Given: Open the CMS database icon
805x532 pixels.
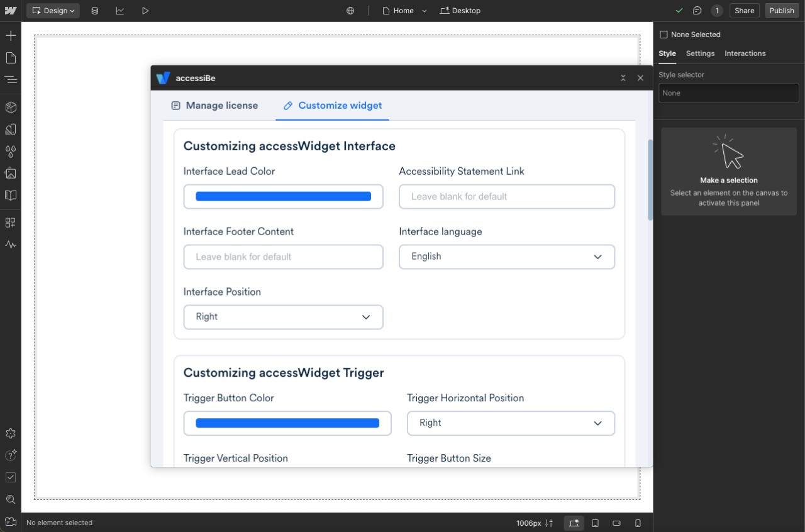Looking at the screenshot, I should 94,11.
